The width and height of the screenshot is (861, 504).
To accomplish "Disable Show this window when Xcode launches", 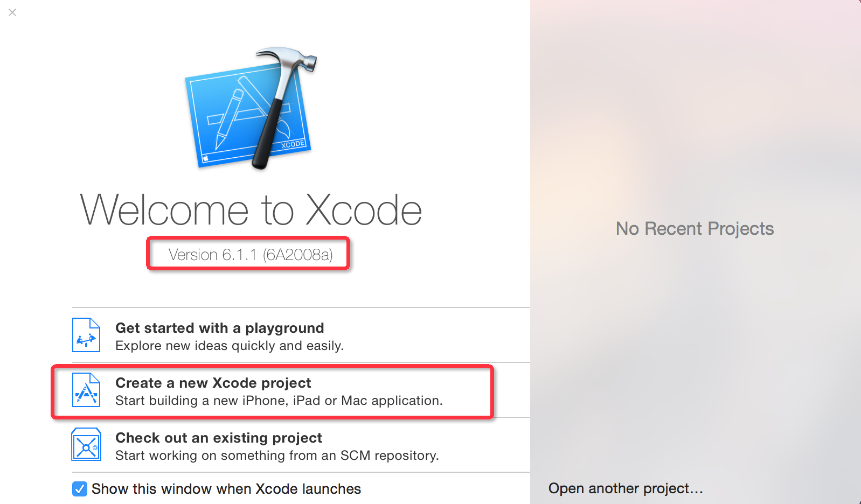I will 79,488.
